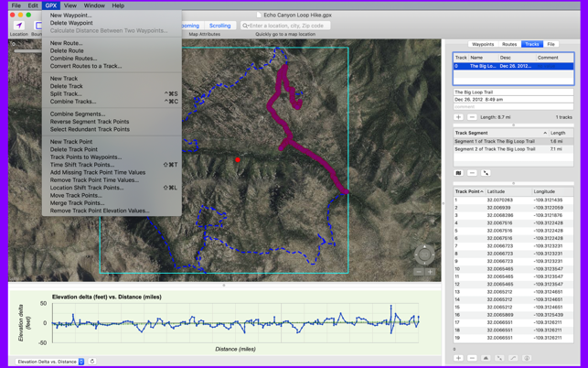Edit the track date field Dec 26, 2012
The width and height of the screenshot is (588, 368).
513,100
